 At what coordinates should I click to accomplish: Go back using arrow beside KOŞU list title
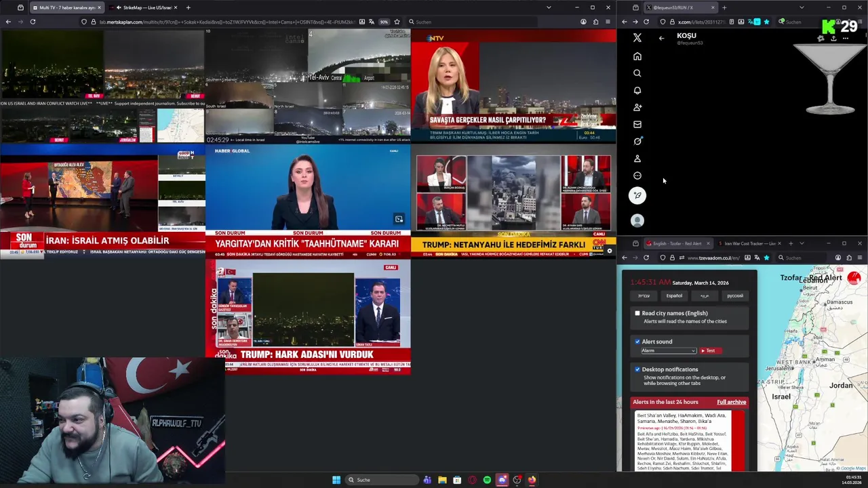pos(661,39)
